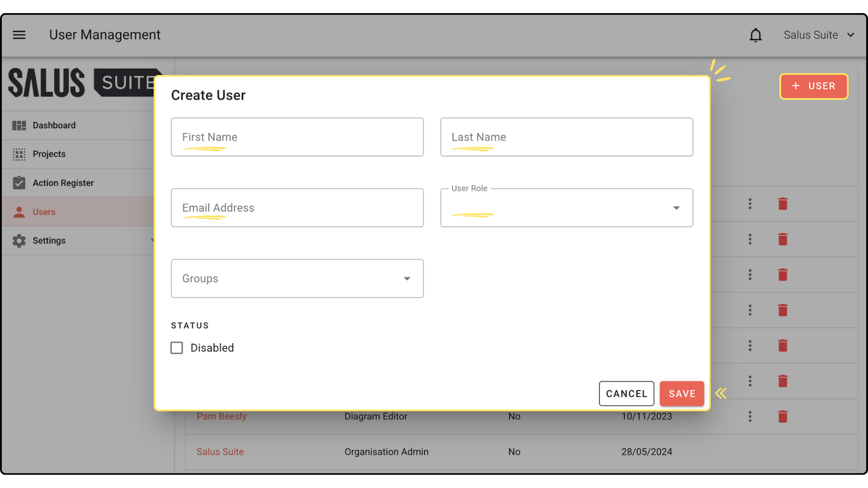Viewport: 868px width, 488px height.
Task: Click the Email Address field
Action: click(x=297, y=208)
